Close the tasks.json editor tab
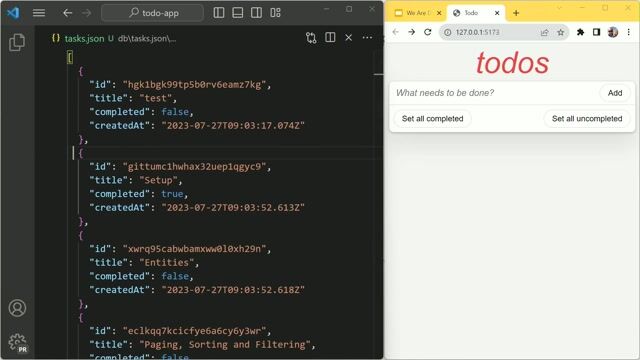Screen dimensions: 640x360 point(349,38)
